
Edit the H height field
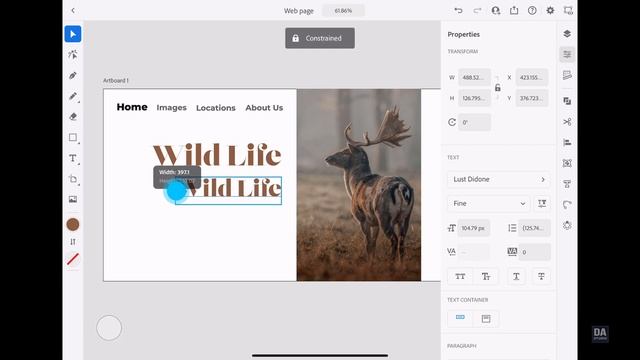pos(474,98)
